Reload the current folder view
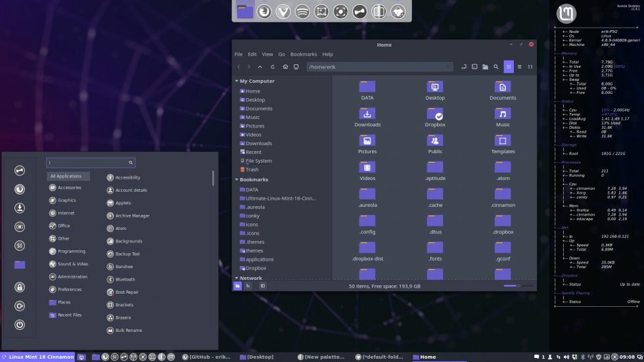Viewport: 644px width, 362px height. (x=272, y=66)
